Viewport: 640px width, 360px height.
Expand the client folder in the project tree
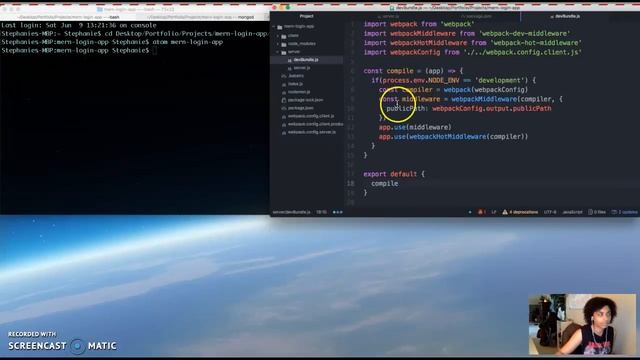[x=278, y=36]
